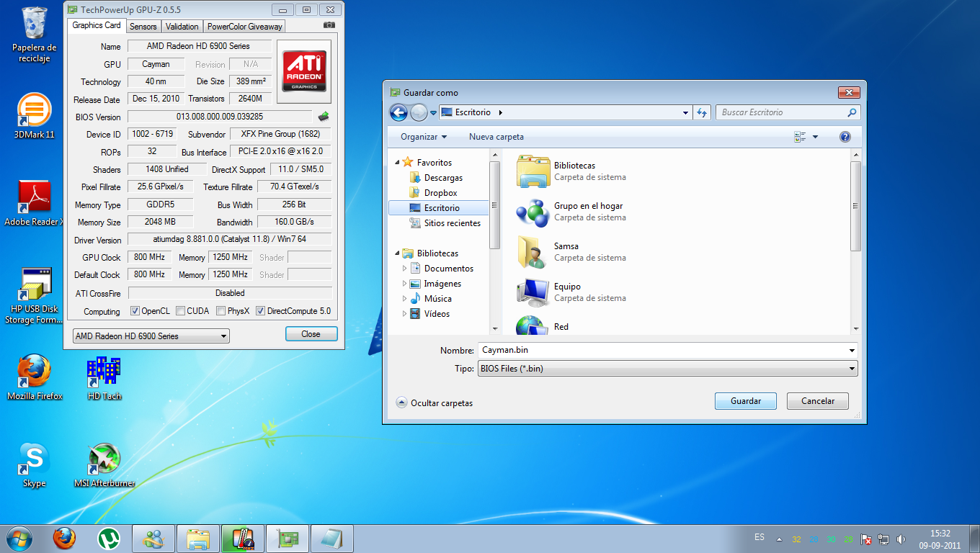
Task: Click the search magnifier in Buscar Escritorio
Action: coord(852,112)
